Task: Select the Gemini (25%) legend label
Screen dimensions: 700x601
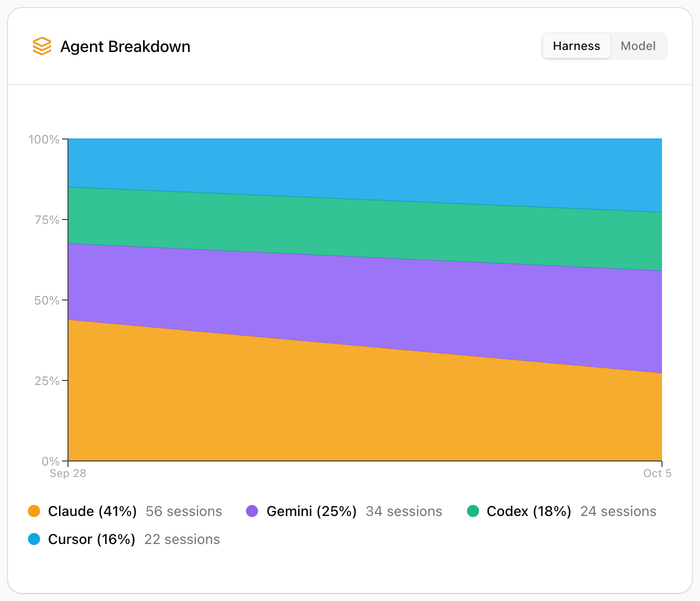Action: pos(311,511)
